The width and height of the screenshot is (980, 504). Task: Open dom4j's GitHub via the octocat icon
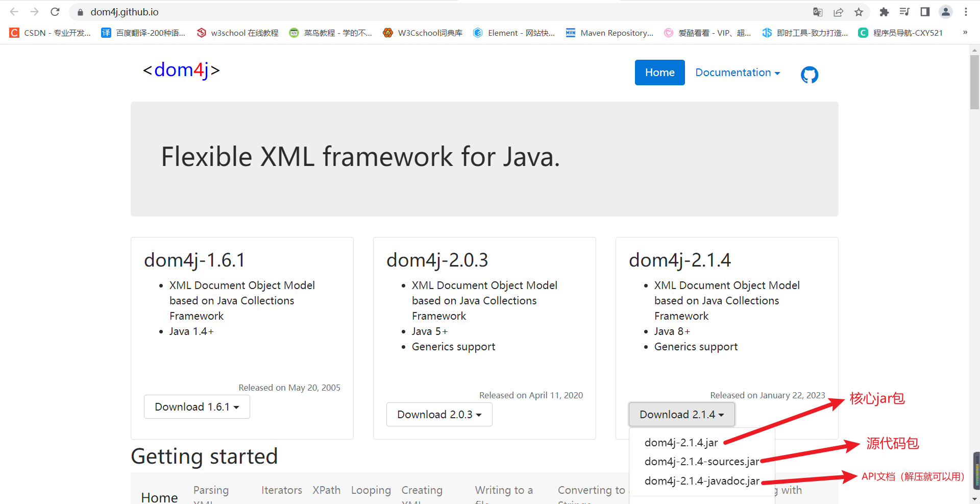pos(810,75)
